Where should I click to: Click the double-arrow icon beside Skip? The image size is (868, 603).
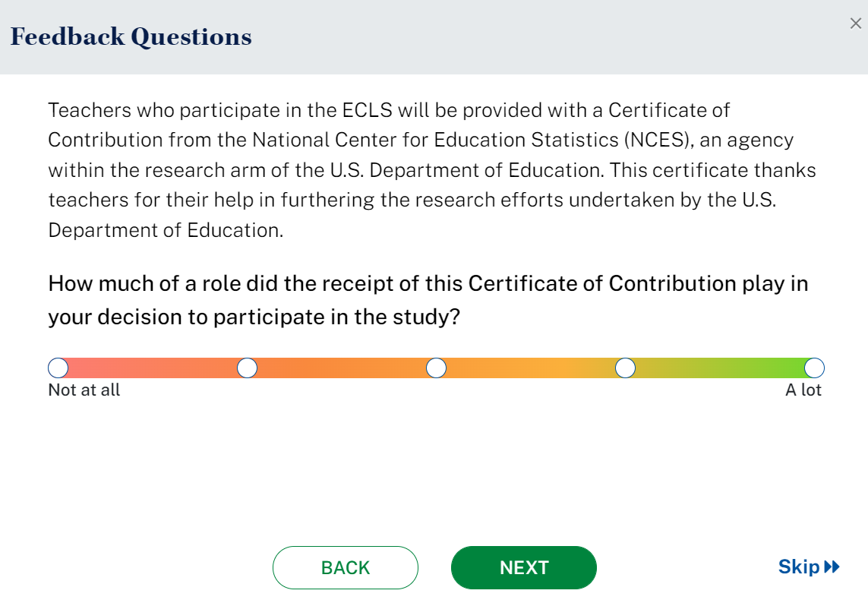[832, 567]
